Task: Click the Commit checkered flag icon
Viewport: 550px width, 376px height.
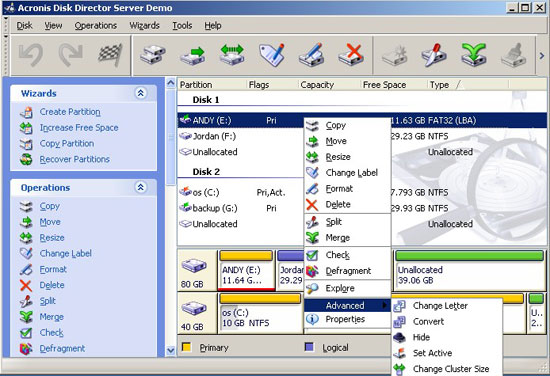Action: [x=110, y=55]
